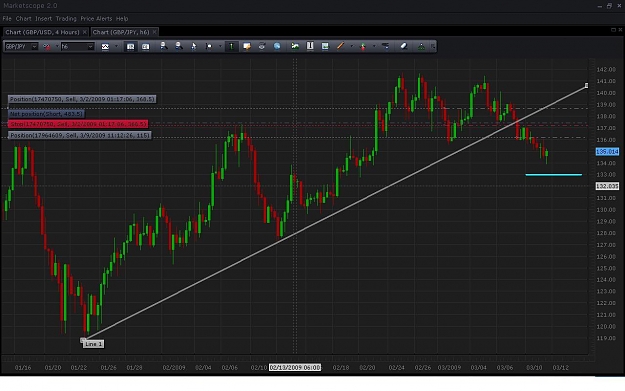Click the blue globe icon
Screen dimensions: 625x391
[x=277, y=46]
